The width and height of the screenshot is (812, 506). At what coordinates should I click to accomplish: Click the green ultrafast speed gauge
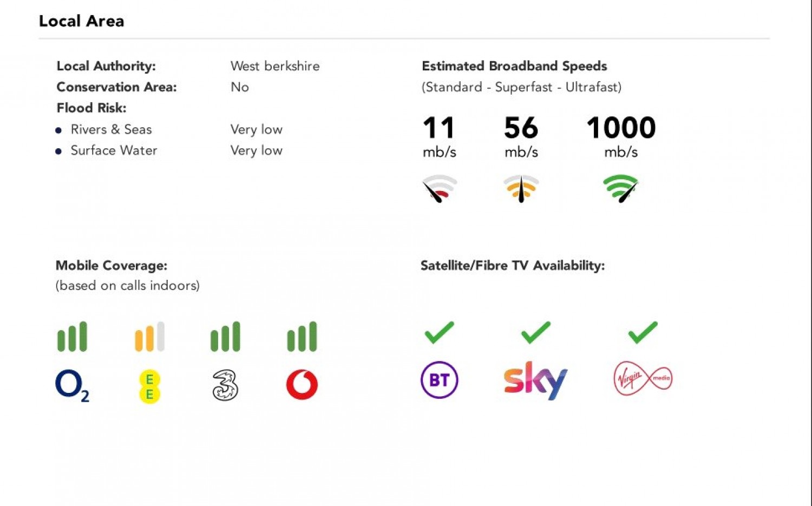[620, 188]
